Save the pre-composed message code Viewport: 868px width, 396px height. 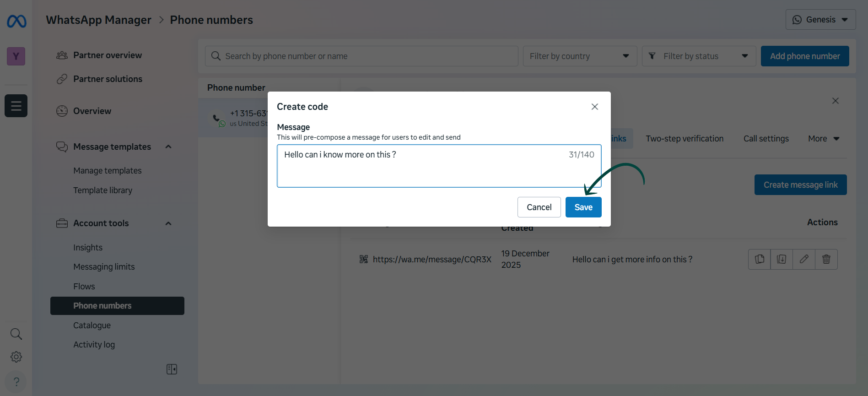point(583,207)
